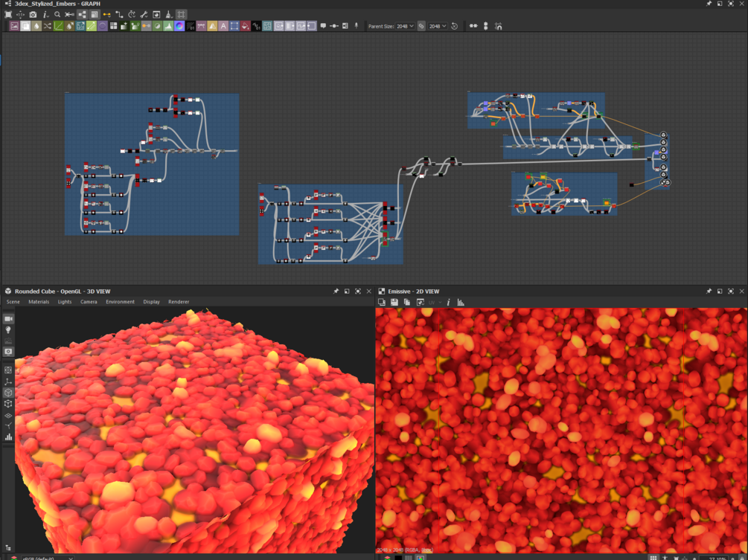This screenshot has height=560, width=748.
Task: Select the large blue frame in graph
Action: [x=152, y=164]
